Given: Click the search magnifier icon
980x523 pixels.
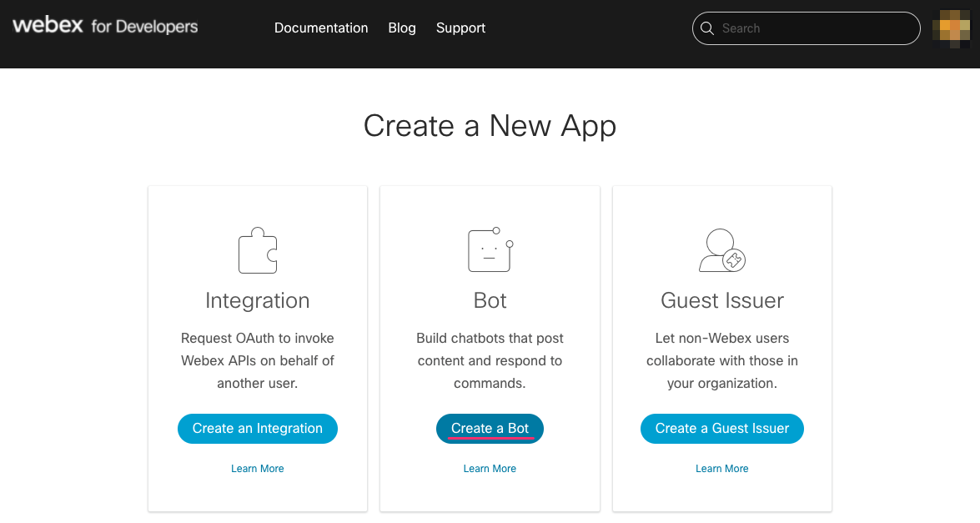Looking at the screenshot, I should pos(707,28).
